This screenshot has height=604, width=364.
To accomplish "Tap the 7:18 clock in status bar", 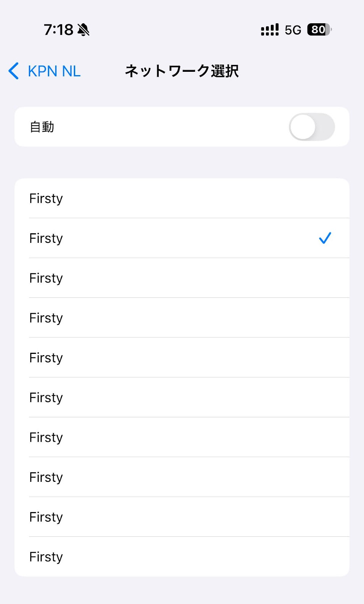I will pos(58,30).
